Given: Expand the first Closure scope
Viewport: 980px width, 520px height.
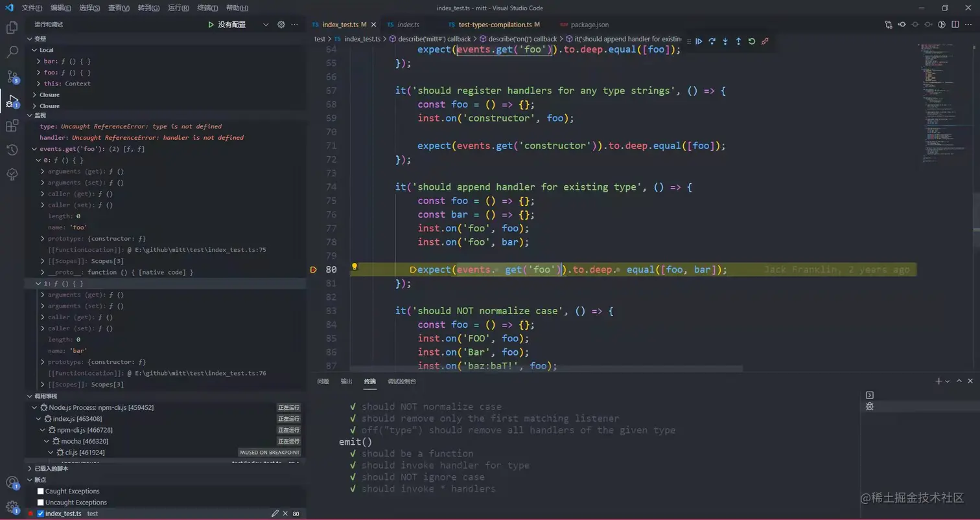Looking at the screenshot, I should coord(34,95).
